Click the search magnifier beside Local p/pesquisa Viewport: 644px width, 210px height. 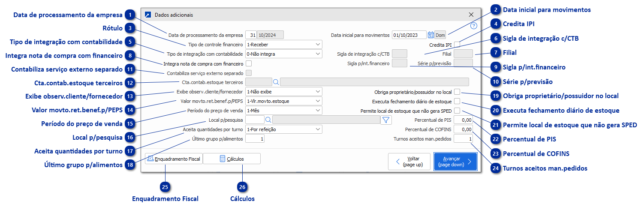[268, 120]
